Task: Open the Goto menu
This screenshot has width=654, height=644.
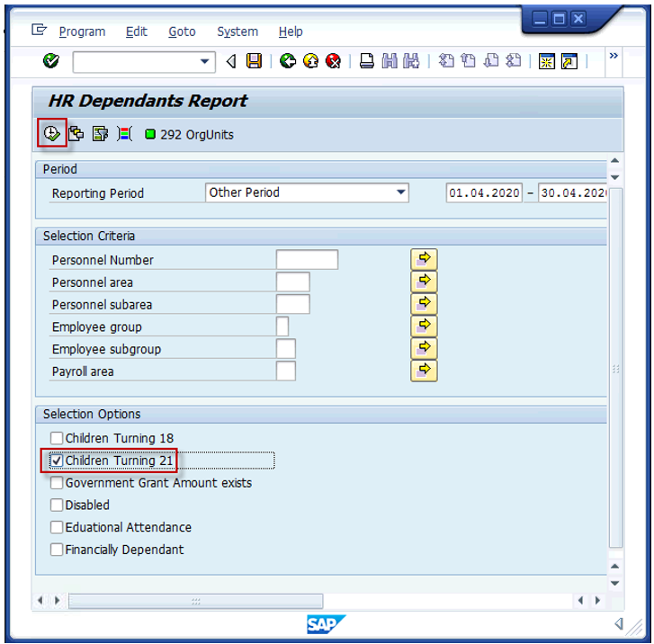Action: pos(182,31)
